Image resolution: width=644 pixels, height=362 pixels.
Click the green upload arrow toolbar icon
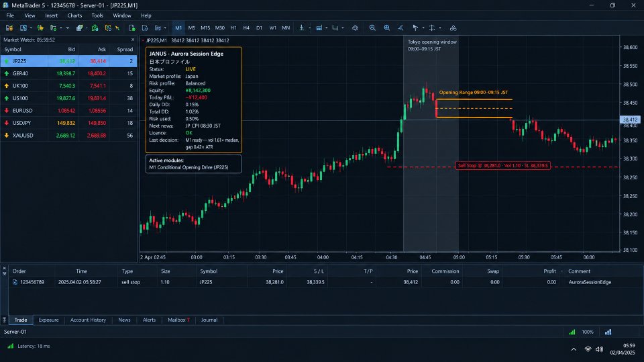95,28
